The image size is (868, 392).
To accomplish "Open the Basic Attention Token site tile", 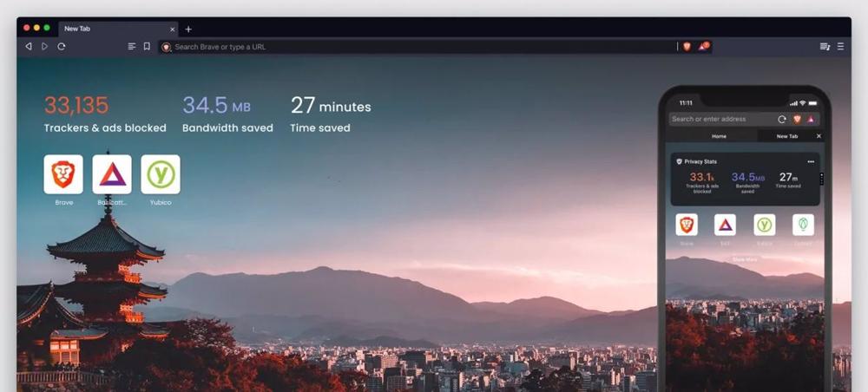I will tap(112, 174).
